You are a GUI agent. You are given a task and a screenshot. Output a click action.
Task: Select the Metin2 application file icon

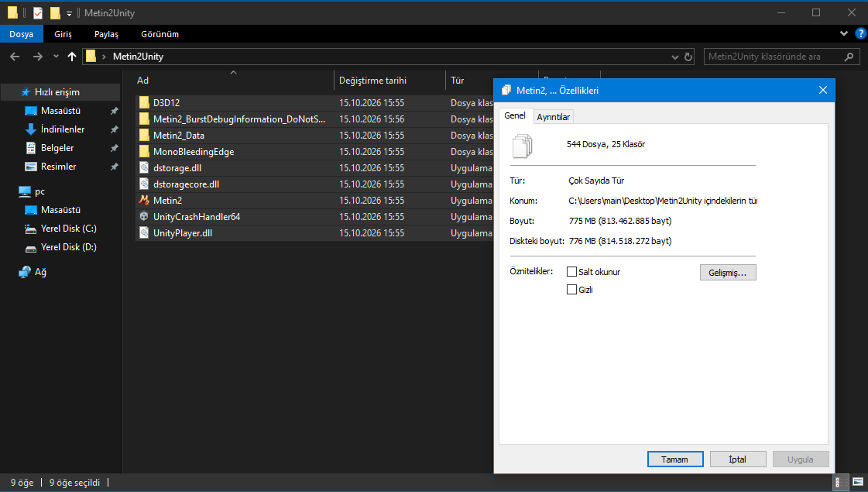point(144,200)
